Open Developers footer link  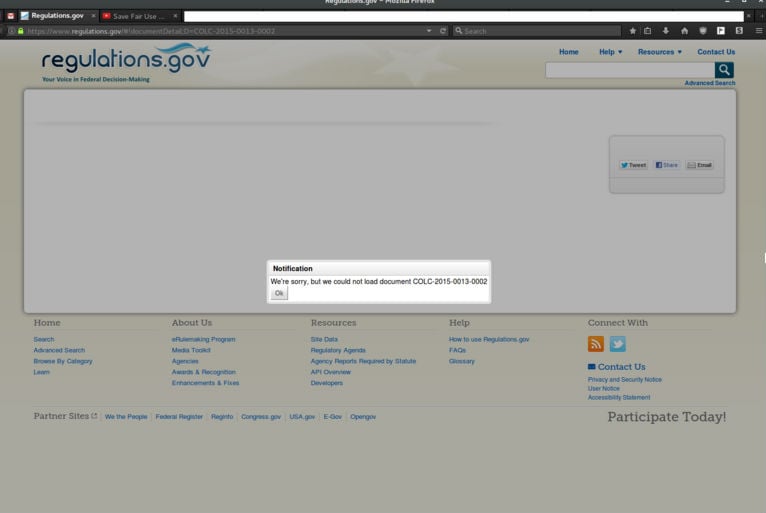327,383
